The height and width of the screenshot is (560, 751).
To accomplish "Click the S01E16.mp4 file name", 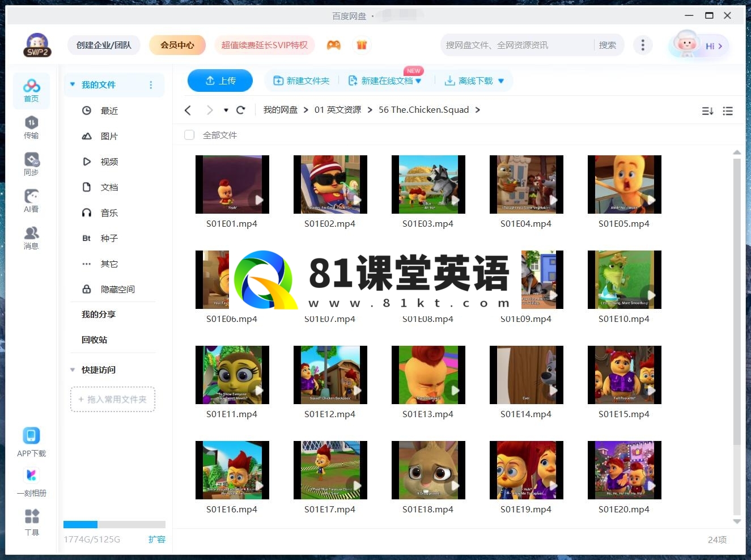I will click(232, 509).
